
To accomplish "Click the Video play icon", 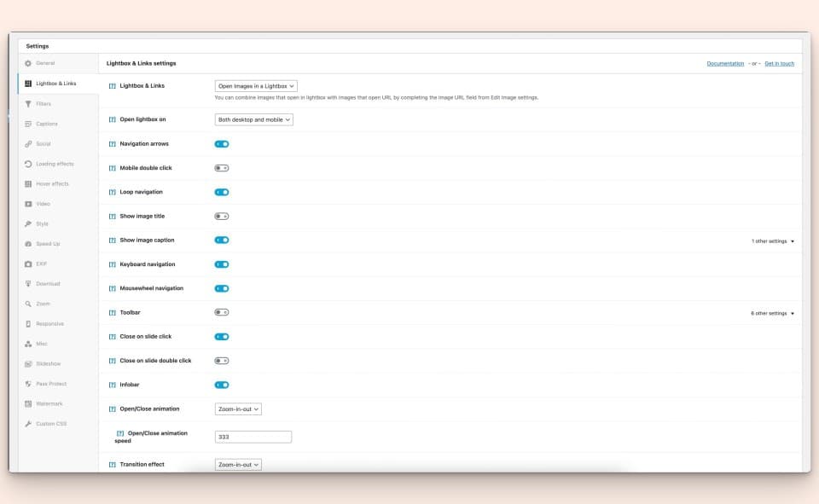I will (x=28, y=204).
